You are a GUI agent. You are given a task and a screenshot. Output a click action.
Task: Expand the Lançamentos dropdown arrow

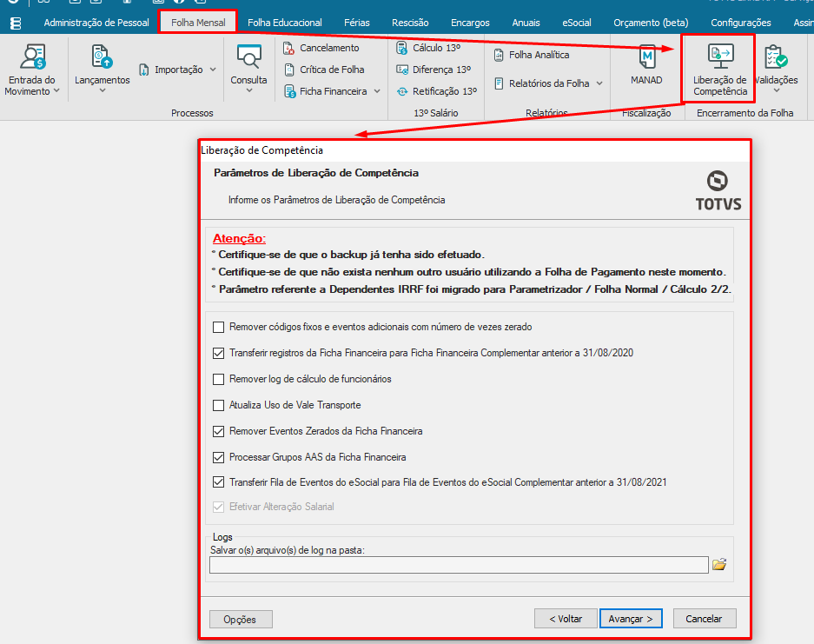pyautogui.click(x=103, y=91)
